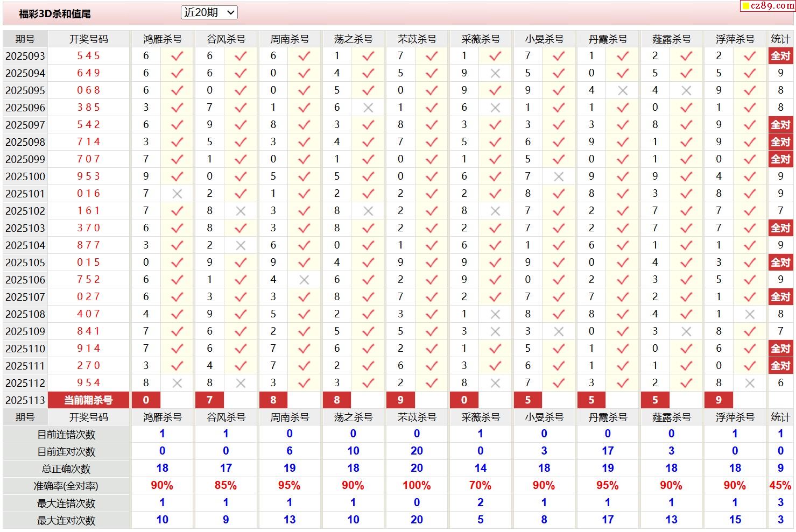Click the 85% accuracy value for 谷风杀号
Screen dimensions: 796x532
226,486
